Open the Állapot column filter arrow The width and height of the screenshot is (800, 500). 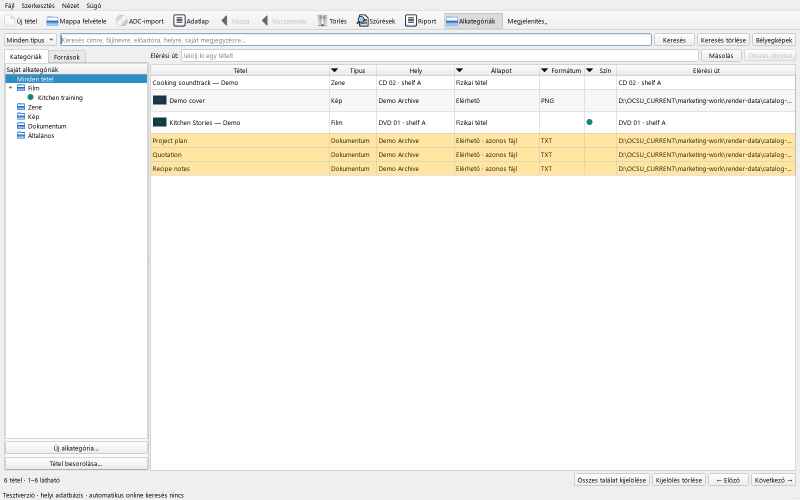pos(459,70)
